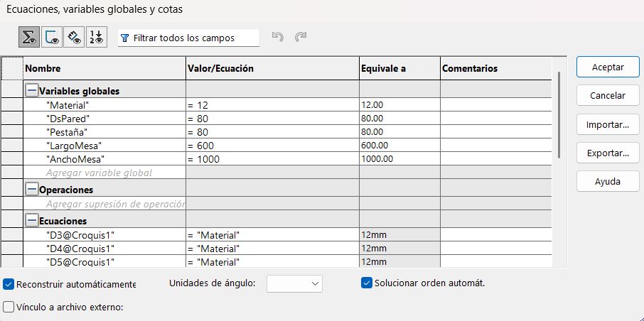644x321 pixels.
Task: Click the comment cell of Material row
Action: tap(495, 105)
